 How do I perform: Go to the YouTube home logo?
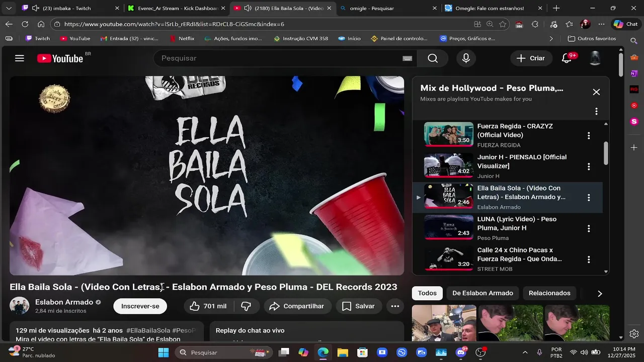[60, 58]
